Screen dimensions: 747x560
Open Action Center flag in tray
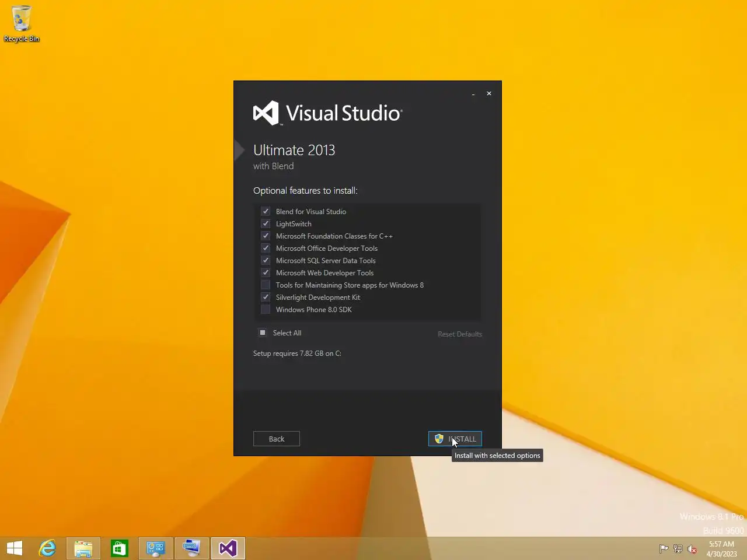click(x=664, y=548)
